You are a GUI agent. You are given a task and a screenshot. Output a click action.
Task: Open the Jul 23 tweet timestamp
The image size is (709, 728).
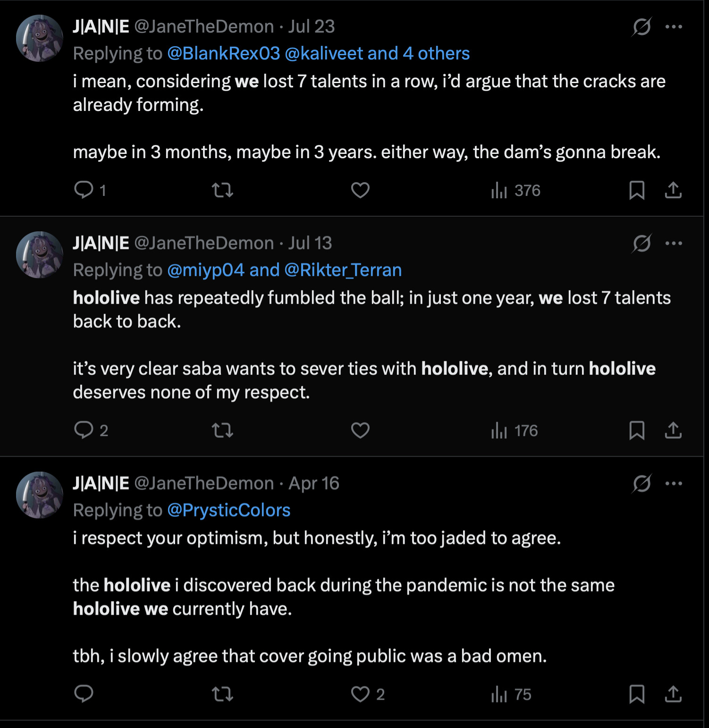coord(312,26)
